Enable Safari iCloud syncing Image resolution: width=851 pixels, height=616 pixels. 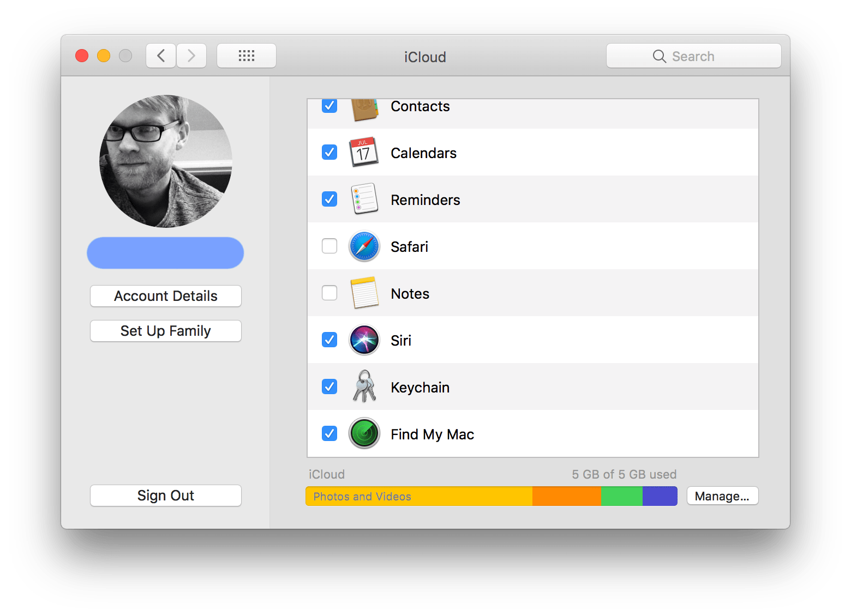329,246
